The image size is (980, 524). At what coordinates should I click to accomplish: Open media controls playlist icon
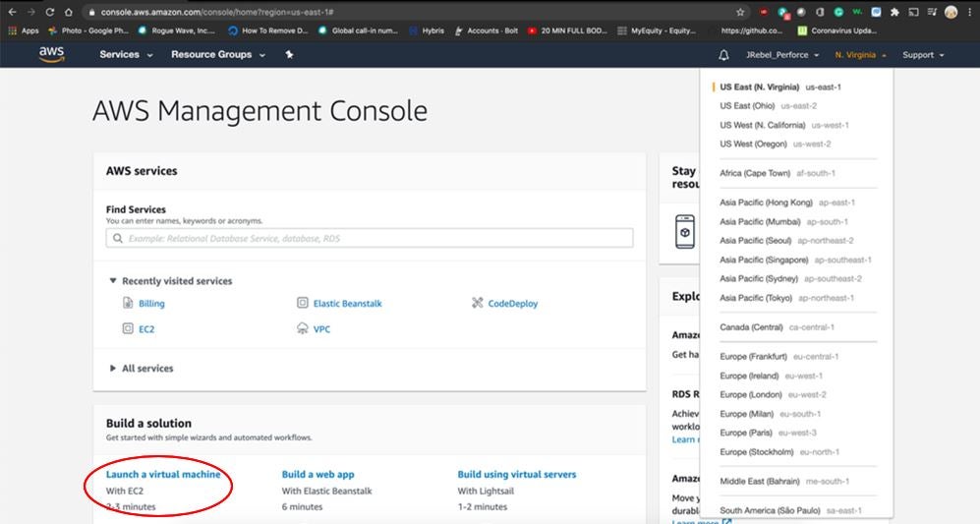[x=932, y=12]
